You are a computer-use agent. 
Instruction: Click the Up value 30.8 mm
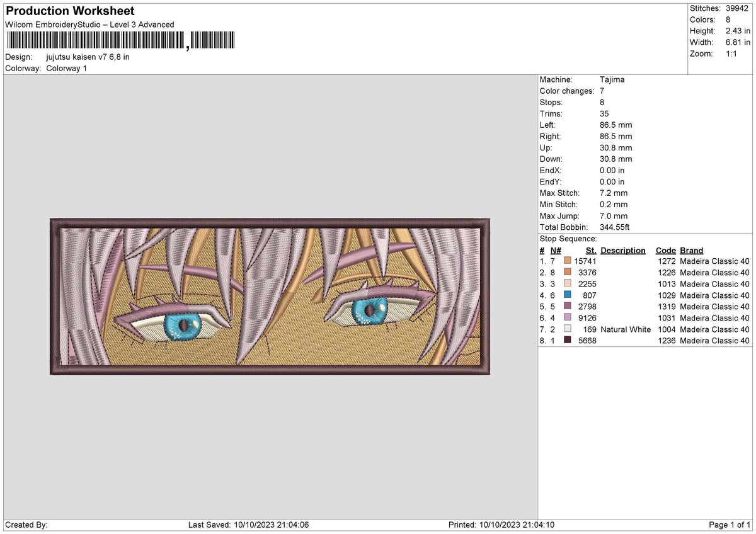point(616,148)
